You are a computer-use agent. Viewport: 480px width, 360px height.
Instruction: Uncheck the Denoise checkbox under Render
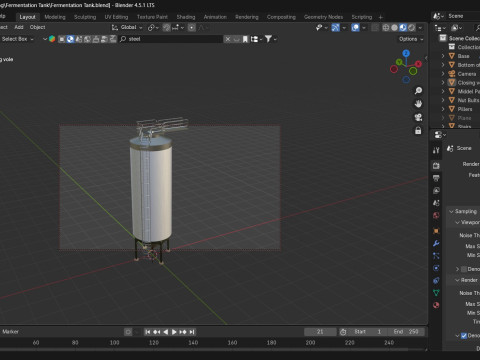pos(464,336)
